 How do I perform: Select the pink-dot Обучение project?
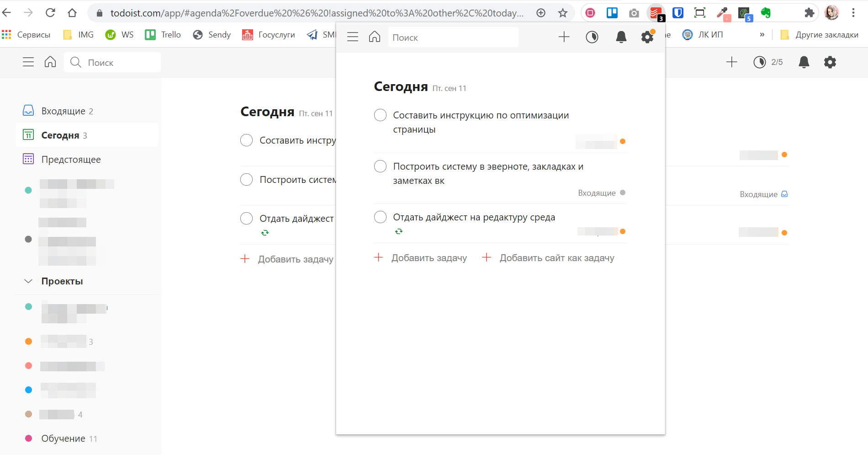pos(63,439)
